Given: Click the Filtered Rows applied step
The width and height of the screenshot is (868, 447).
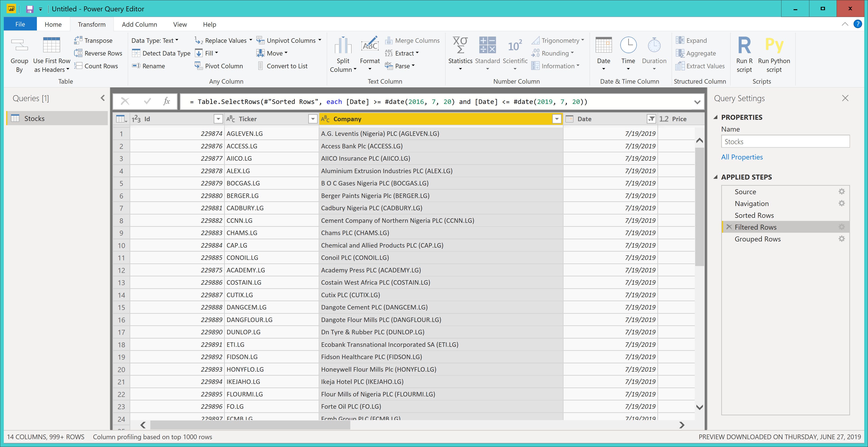Looking at the screenshot, I should point(756,226).
